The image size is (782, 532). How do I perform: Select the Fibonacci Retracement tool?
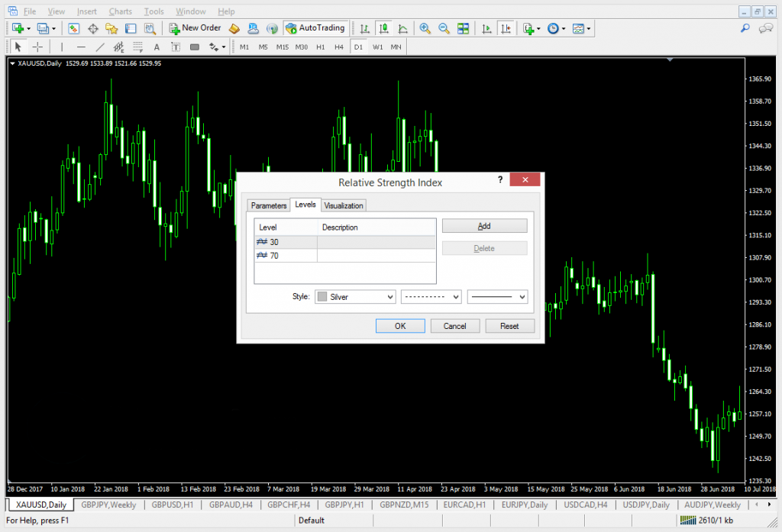[x=137, y=47]
